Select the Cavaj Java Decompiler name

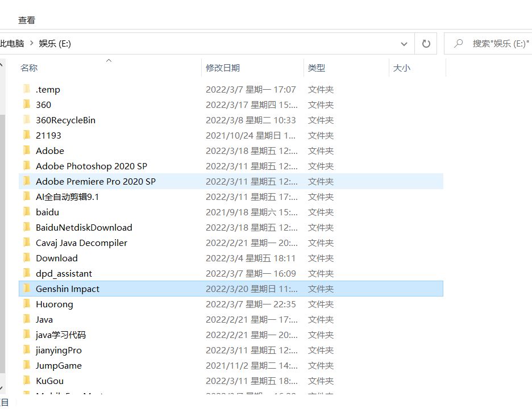point(81,243)
